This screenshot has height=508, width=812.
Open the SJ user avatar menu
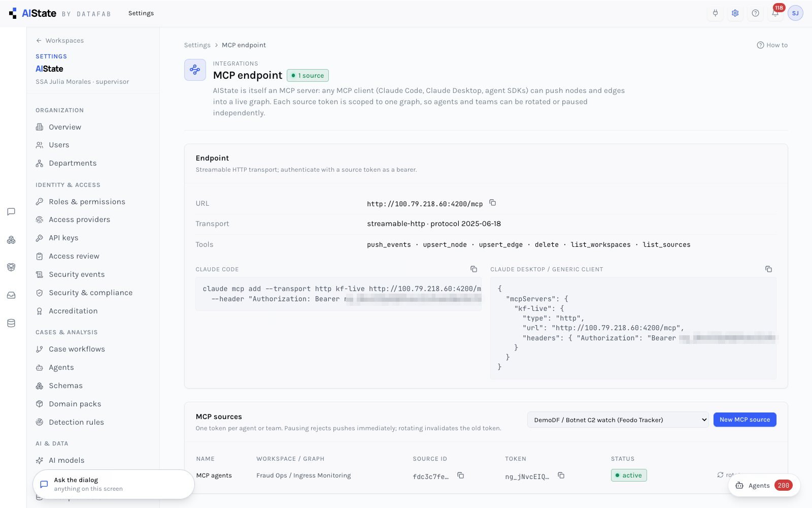(795, 13)
